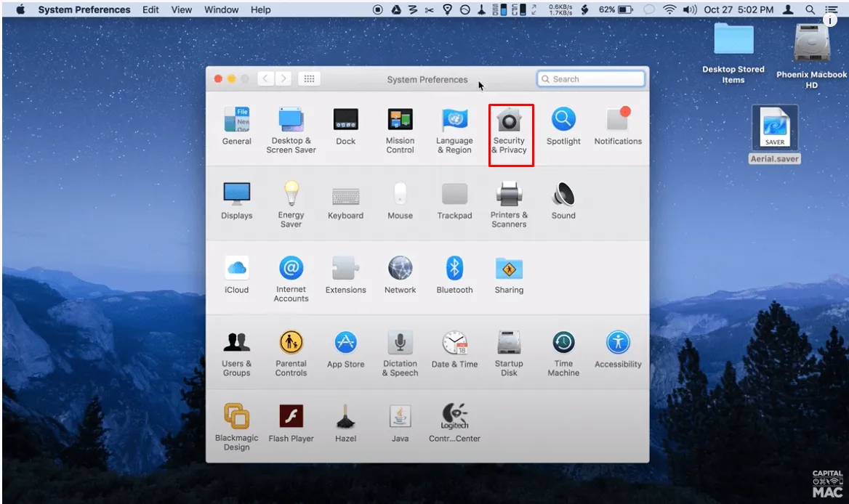849x504 pixels.
Task: Open the Sharing preference pane
Action: (509, 275)
